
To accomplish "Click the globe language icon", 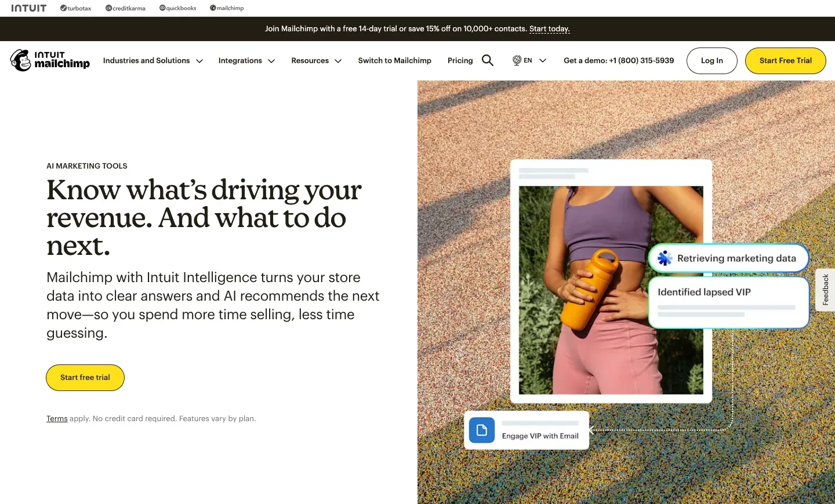I will click(x=517, y=61).
